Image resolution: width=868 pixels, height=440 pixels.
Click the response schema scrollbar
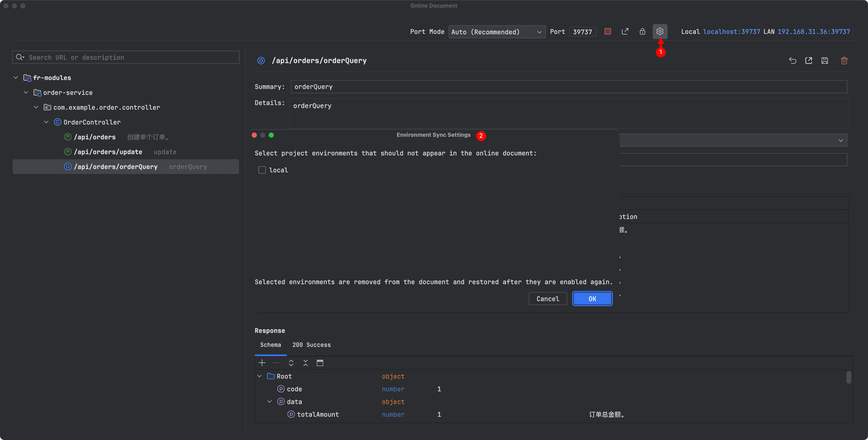pos(849,377)
